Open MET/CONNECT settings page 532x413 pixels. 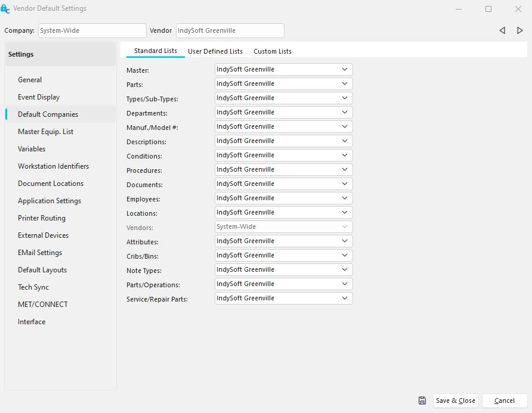[43, 305]
